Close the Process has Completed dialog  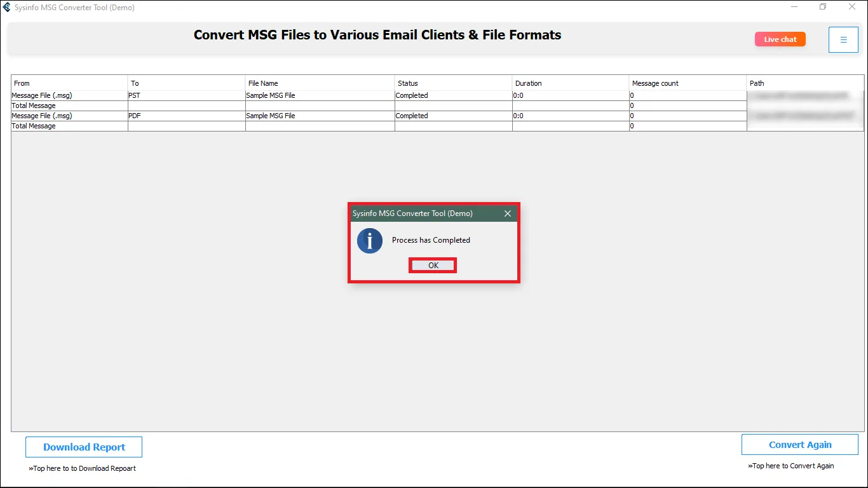508,213
